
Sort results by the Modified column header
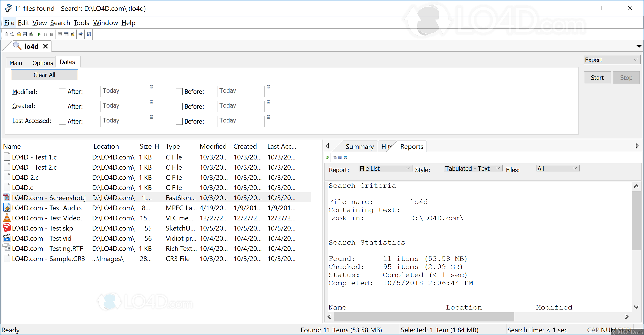(x=215, y=146)
